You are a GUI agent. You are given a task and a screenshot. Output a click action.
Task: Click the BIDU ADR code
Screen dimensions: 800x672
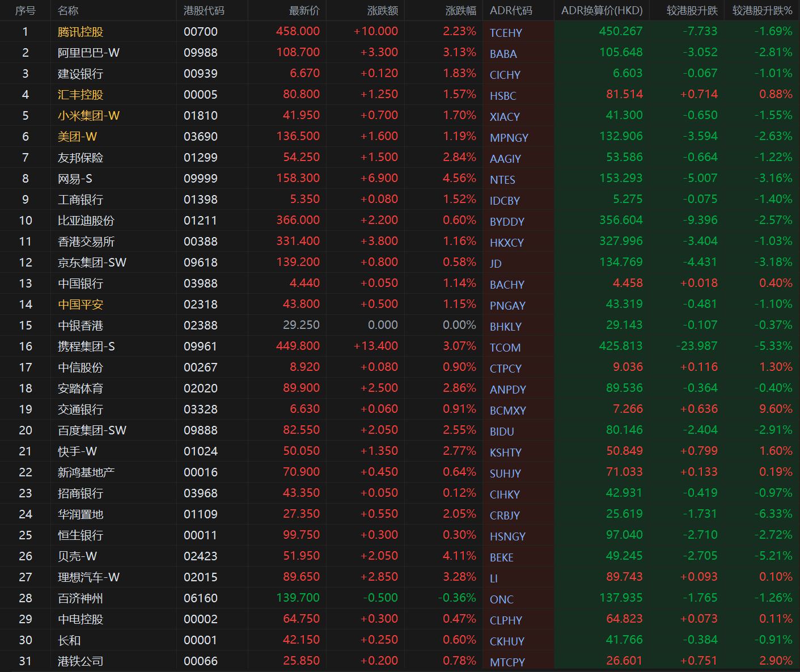(502, 432)
